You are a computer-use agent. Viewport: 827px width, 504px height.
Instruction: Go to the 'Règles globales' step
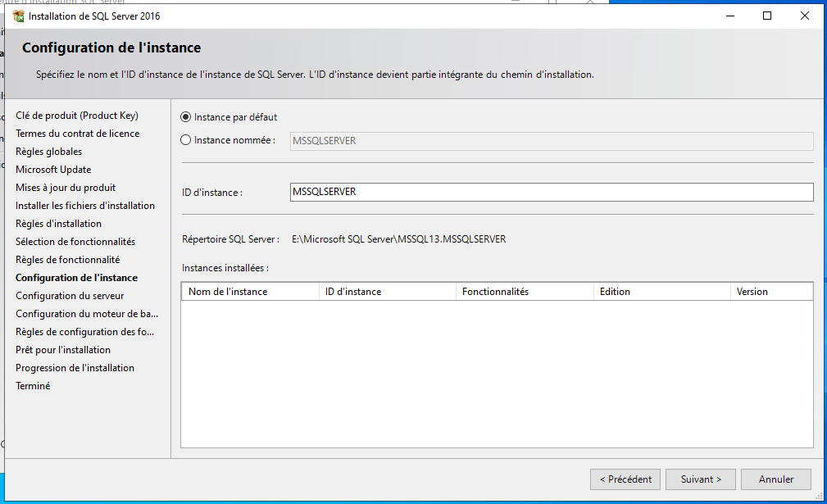click(48, 152)
